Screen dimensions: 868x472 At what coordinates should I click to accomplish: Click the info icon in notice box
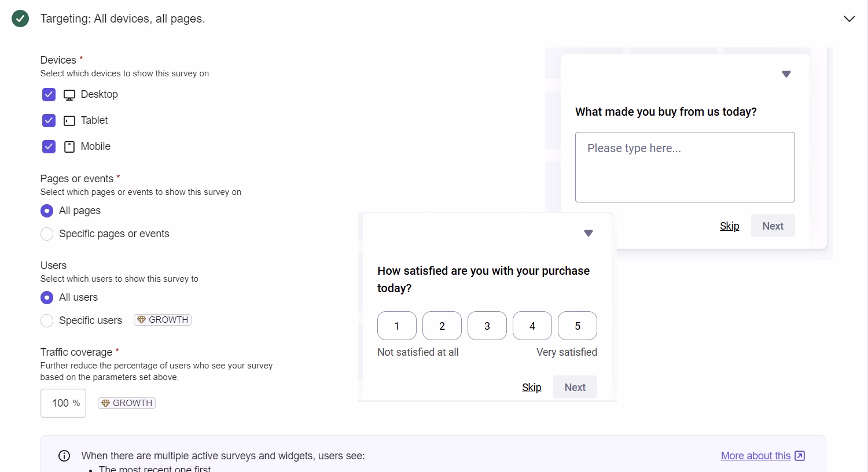coord(64,456)
